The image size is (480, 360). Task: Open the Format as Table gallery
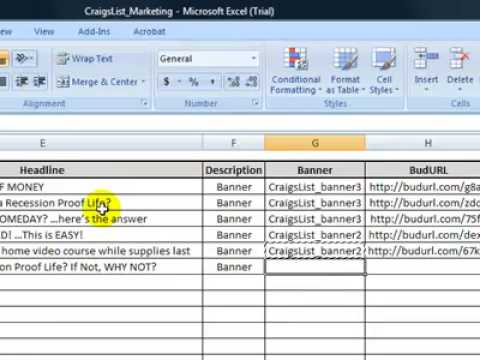pyautogui.click(x=345, y=71)
